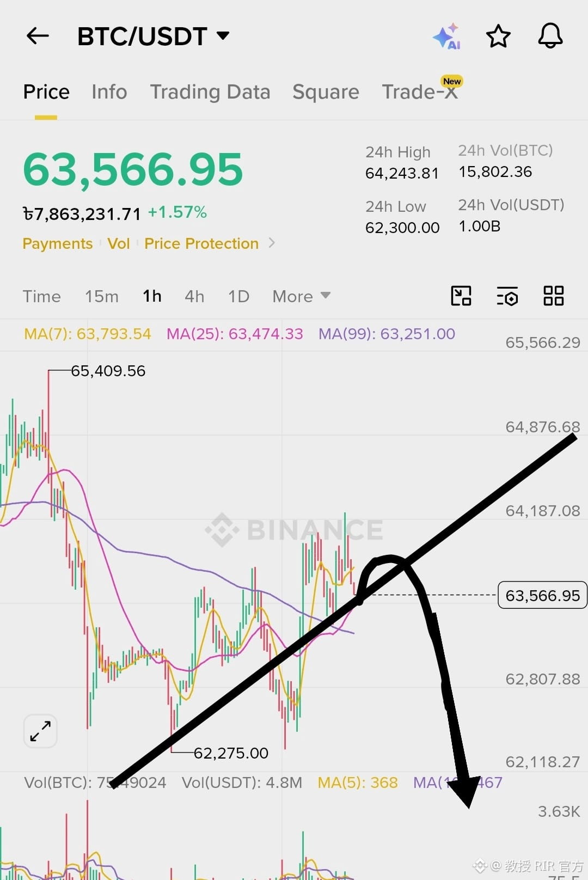Tap the 64,876.68 axis price label
The width and height of the screenshot is (588, 880).
(x=543, y=427)
